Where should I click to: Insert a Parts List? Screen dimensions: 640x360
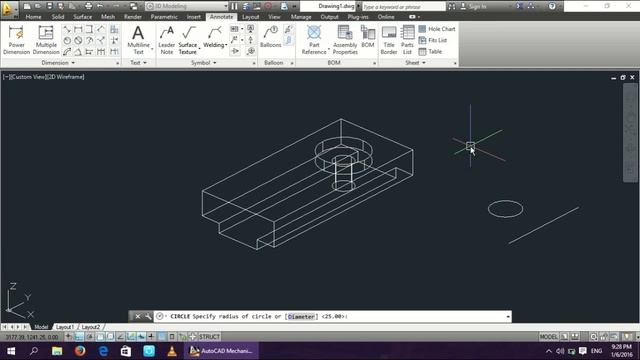tap(407, 40)
